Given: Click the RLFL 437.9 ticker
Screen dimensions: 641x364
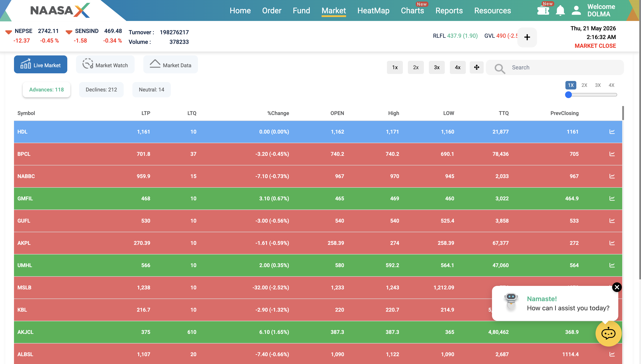Looking at the screenshot, I should point(455,36).
